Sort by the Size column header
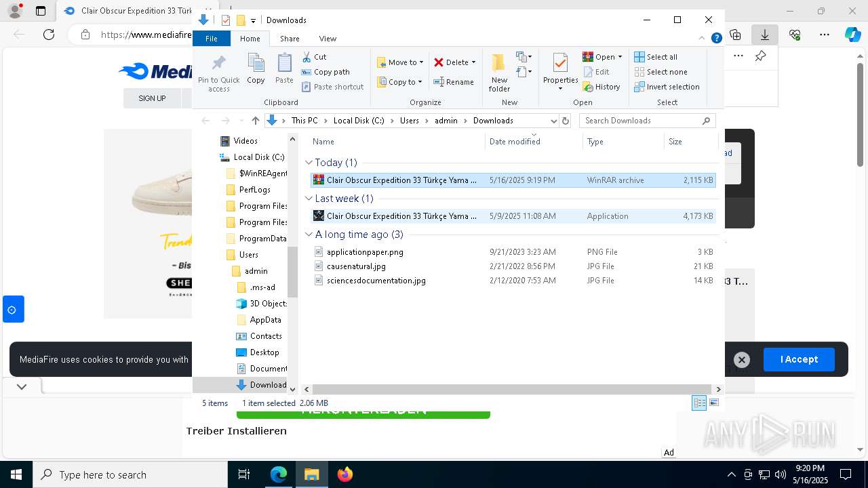The image size is (868, 488). (x=690, y=142)
